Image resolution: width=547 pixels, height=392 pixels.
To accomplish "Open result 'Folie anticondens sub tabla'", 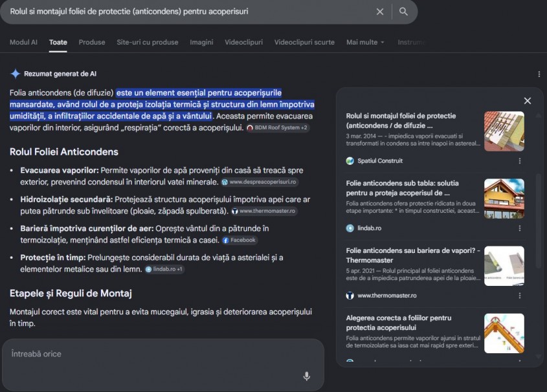I will tap(402, 188).
